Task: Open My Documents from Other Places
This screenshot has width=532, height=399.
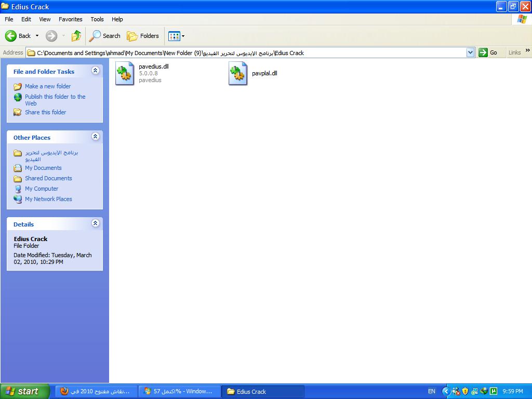Action: pos(43,168)
